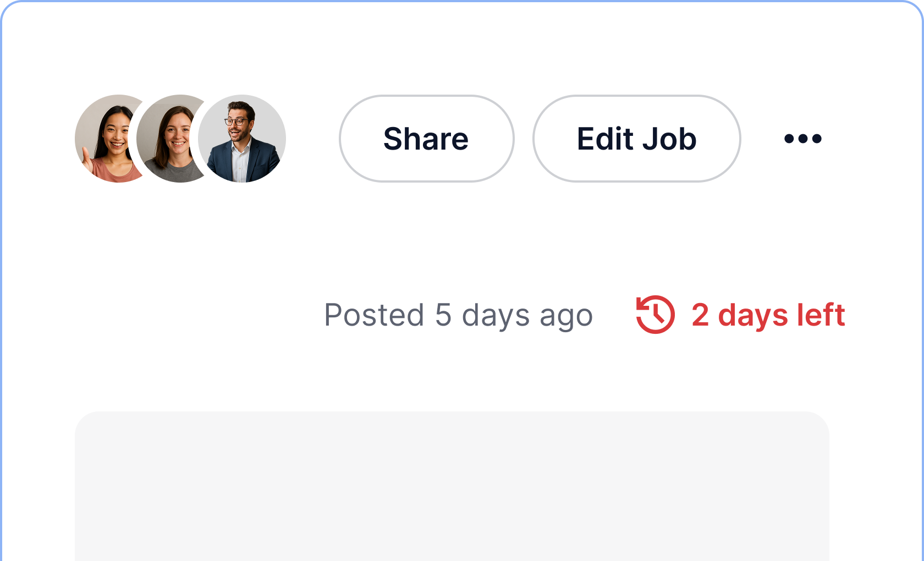Click the Posted 5 days ago text
Viewport: 924px width, 561px height.
click(458, 315)
